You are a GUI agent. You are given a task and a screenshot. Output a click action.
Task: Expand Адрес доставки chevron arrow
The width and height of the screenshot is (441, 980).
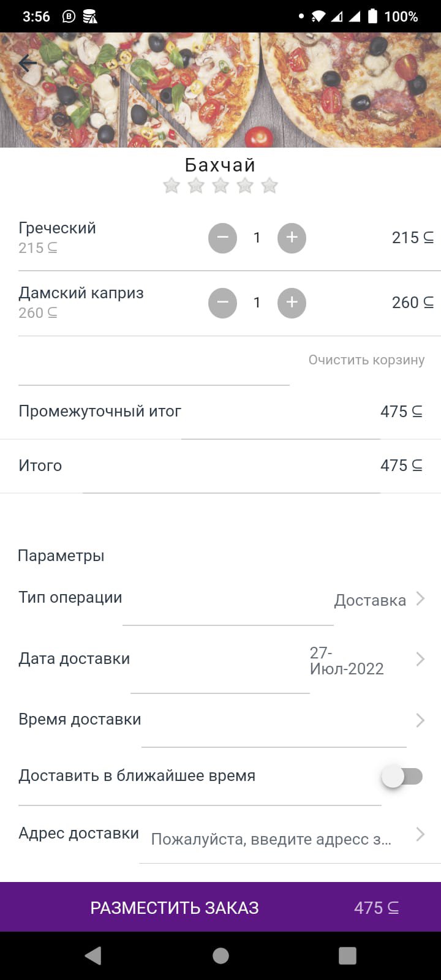[420, 834]
